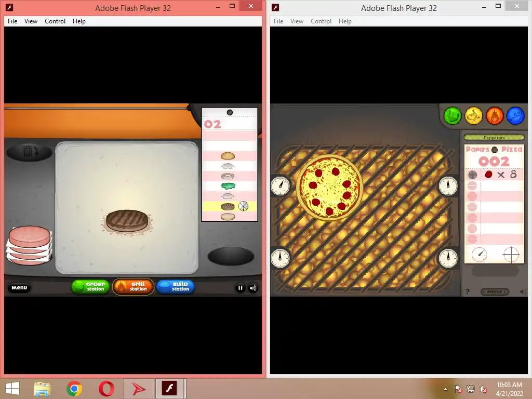
Task: Click the dark plate beside the grill
Action: pos(231,256)
